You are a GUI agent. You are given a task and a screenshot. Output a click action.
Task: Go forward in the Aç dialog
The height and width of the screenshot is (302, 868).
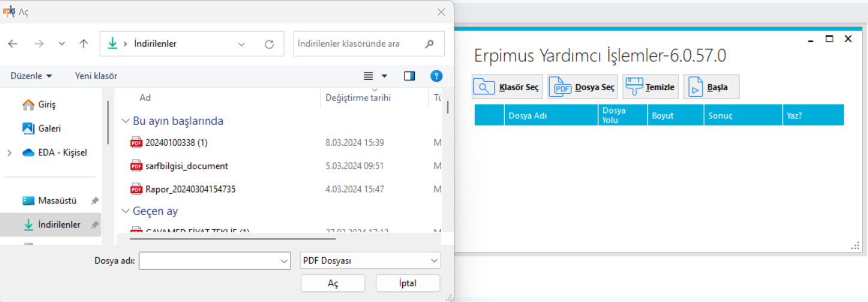39,44
